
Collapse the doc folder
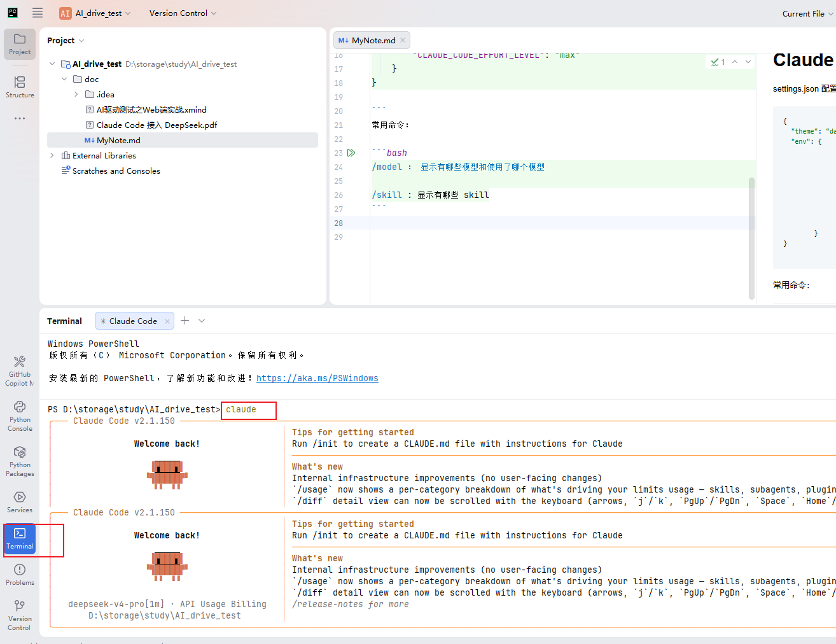[x=64, y=79]
